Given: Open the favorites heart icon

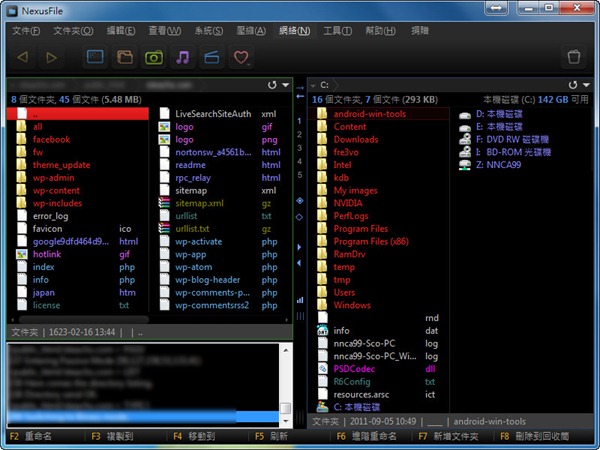Looking at the screenshot, I should (240, 58).
